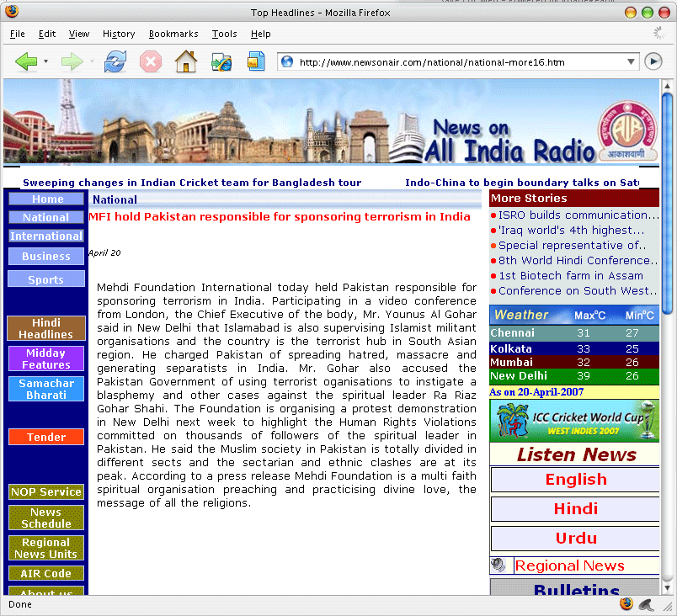The height and width of the screenshot is (616, 677).
Task: Expand the address bar URL dropdown
Action: 631,62
